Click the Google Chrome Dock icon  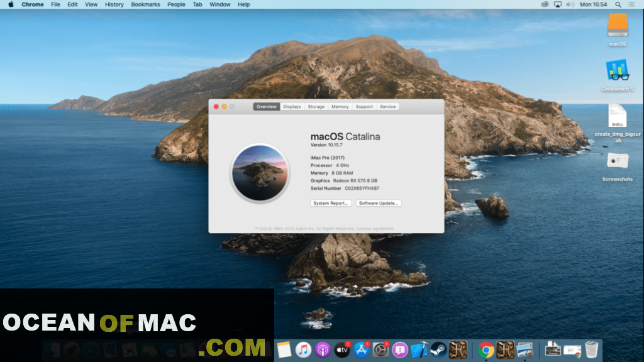tap(486, 350)
